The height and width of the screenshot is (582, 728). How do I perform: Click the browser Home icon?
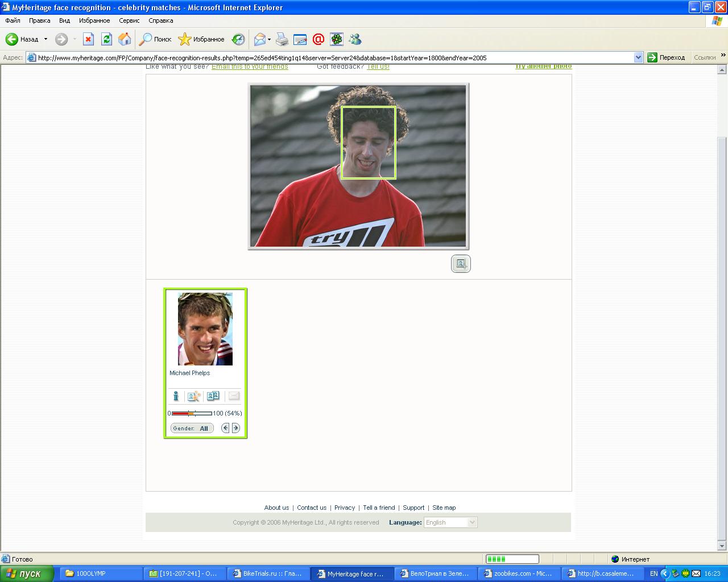(125, 39)
